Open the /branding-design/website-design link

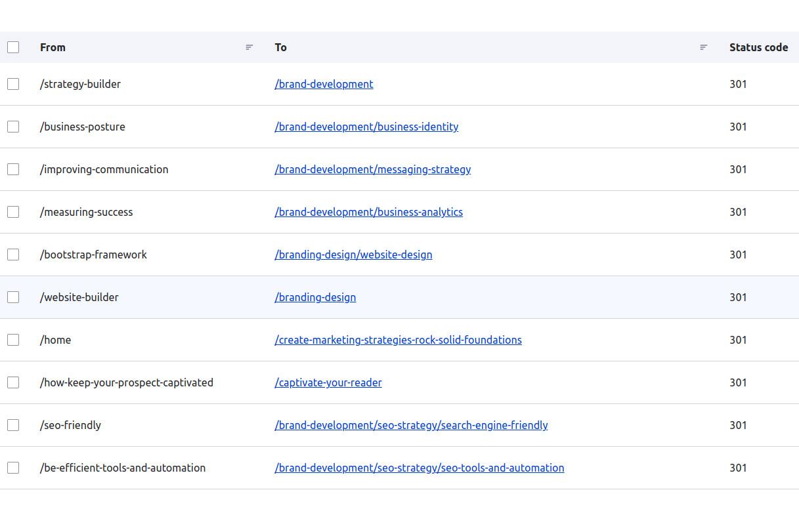(x=353, y=254)
